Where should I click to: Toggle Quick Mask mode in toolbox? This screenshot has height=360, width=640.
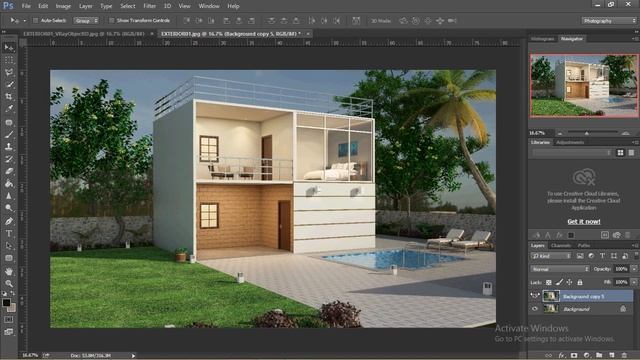pos(9,320)
